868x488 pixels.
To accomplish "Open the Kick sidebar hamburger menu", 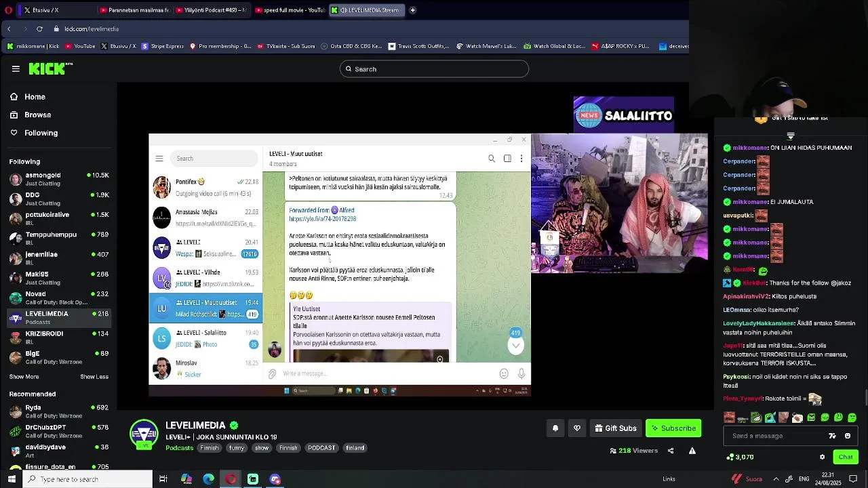I will coord(16,68).
